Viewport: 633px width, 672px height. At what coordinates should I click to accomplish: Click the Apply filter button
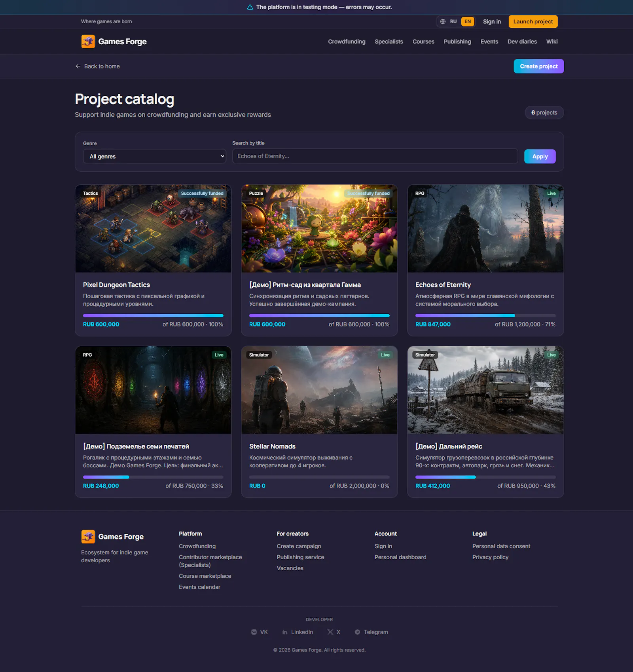(x=540, y=156)
